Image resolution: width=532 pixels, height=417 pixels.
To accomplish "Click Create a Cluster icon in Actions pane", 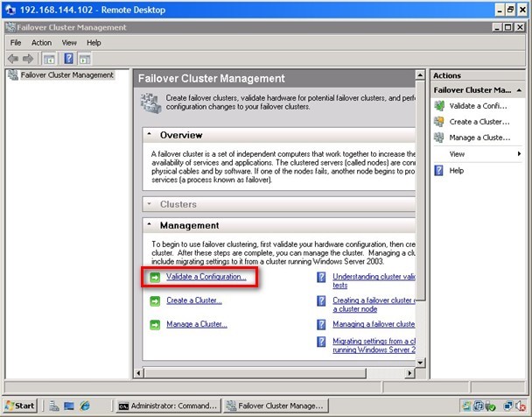I will click(439, 122).
